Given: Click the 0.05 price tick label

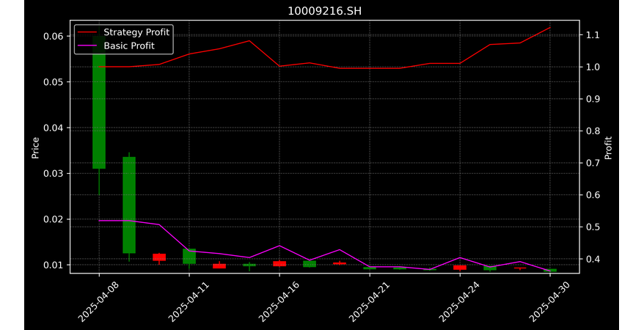Looking at the screenshot, I should click(x=54, y=82).
